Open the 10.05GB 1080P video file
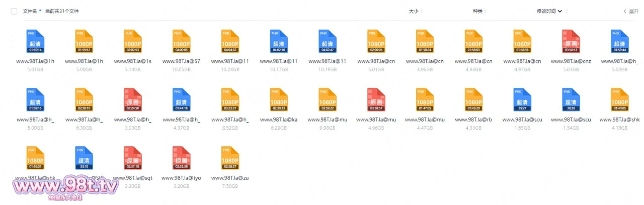The image size is (644, 205). pyautogui.click(x=181, y=41)
